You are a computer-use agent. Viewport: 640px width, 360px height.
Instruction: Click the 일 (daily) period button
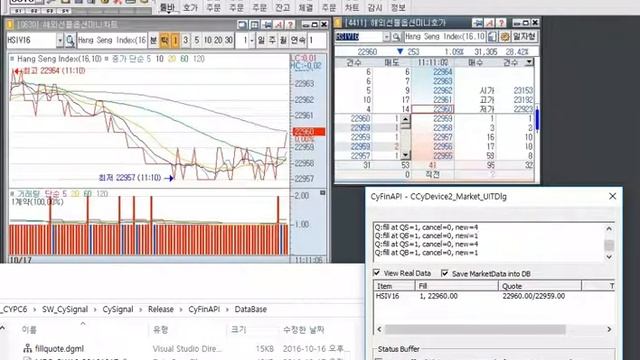[x=261, y=40]
